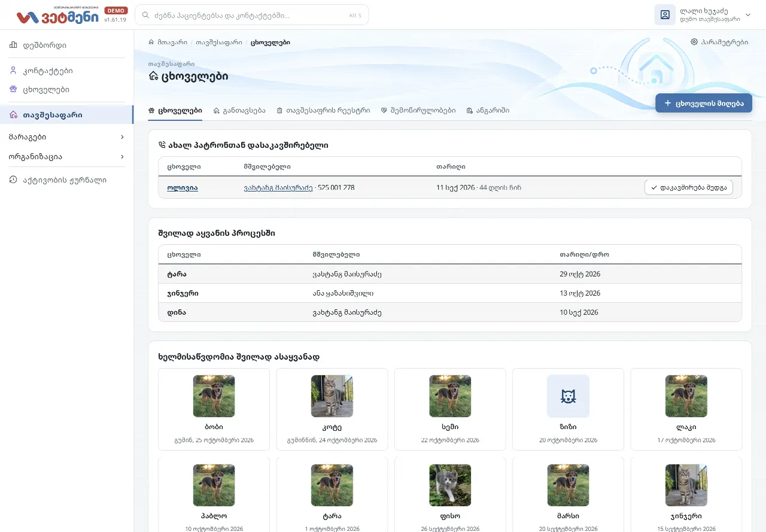Open ლაკი's photo card
The height and width of the screenshot is (532, 766).
(686, 409)
